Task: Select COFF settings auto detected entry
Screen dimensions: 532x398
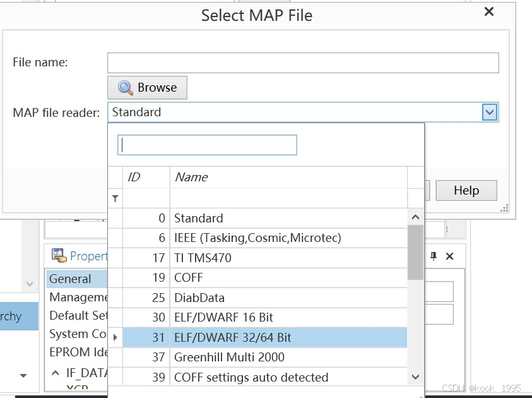Action: pos(264,377)
